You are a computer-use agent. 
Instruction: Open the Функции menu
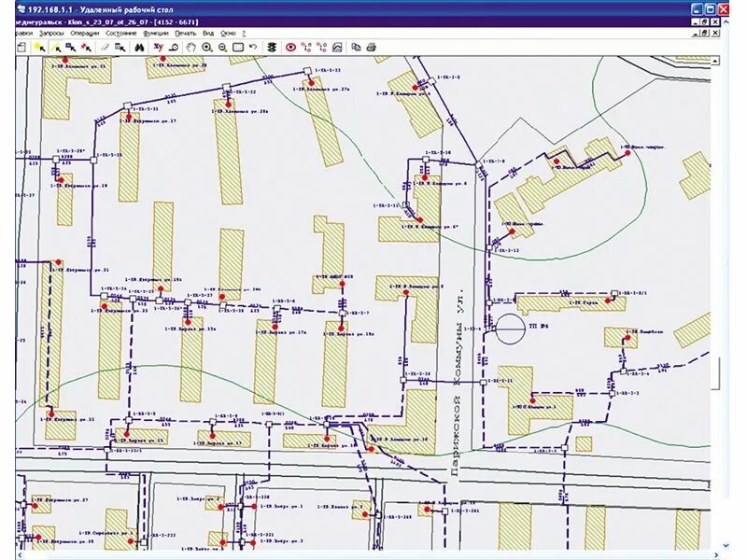[x=156, y=34]
